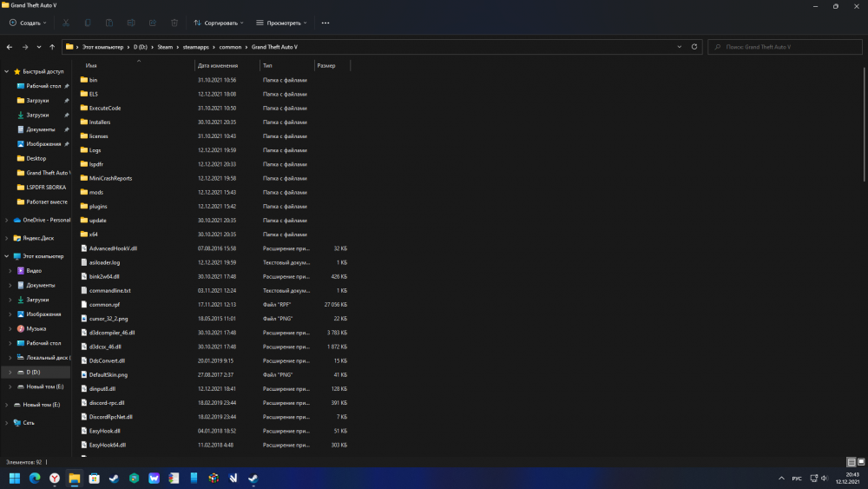Open Microsoft Store from taskbar
The image size is (868, 489).
[94, 478]
